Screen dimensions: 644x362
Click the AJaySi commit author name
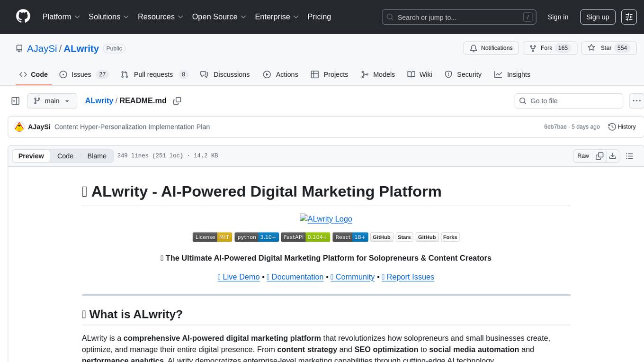pos(39,127)
